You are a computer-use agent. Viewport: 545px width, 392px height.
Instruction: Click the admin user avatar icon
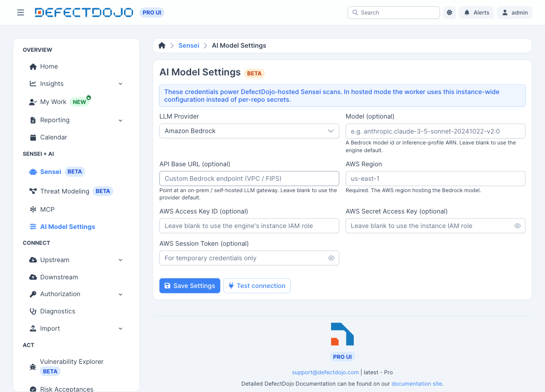(x=505, y=13)
